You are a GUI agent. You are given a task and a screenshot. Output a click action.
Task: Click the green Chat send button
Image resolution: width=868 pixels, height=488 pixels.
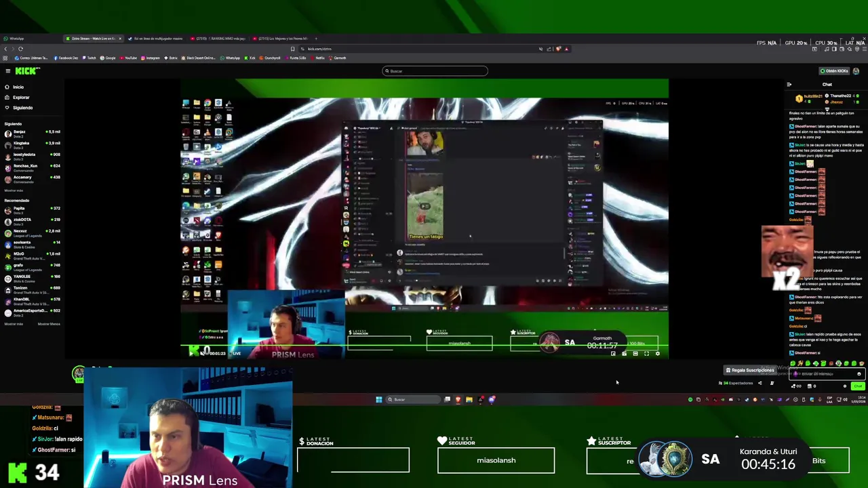(x=858, y=386)
